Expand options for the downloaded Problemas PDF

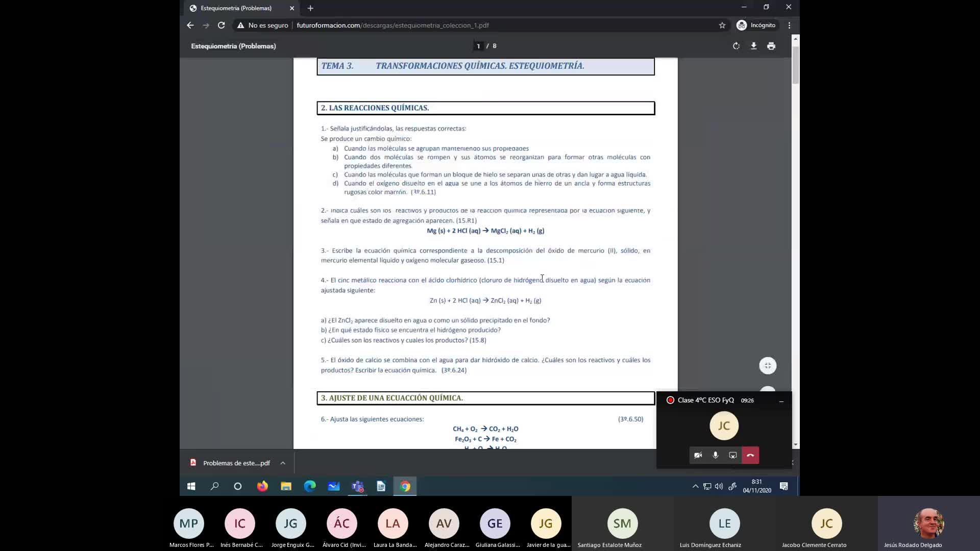pos(283,463)
